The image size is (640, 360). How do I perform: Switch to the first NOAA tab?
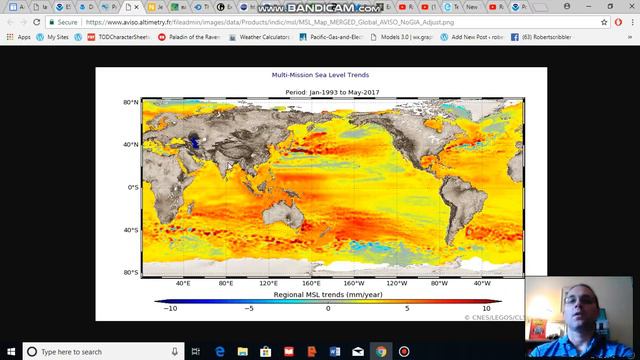[63, 7]
